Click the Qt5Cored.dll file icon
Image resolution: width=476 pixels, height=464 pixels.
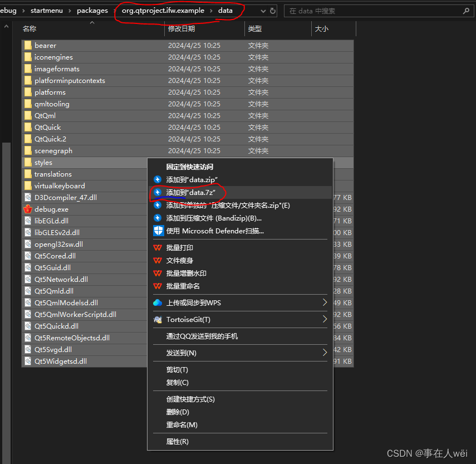[x=28, y=256]
